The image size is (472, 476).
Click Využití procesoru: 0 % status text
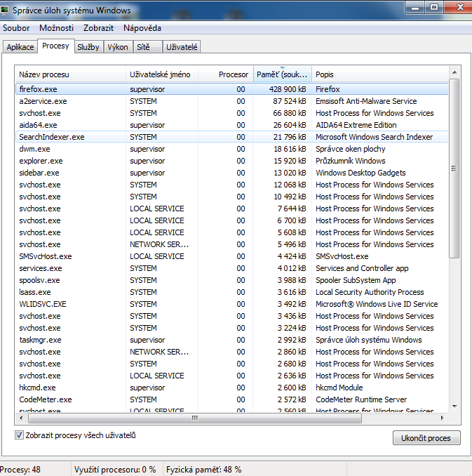[x=115, y=470]
